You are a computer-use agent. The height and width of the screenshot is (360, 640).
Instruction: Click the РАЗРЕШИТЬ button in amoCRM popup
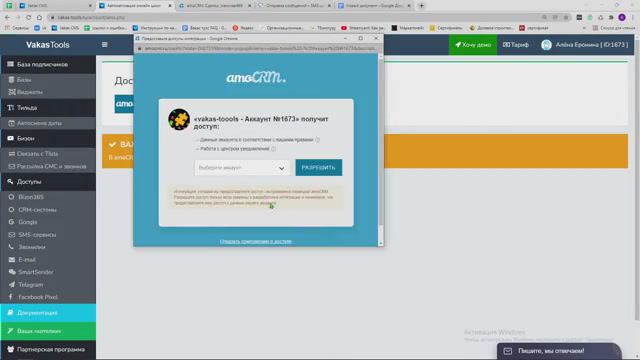[319, 167]
